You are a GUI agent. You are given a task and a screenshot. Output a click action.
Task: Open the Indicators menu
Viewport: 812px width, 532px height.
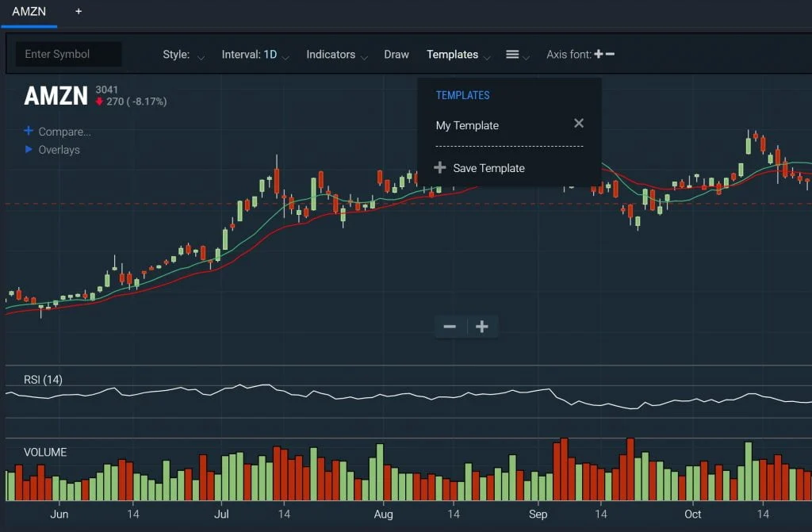tap(336, 55)
